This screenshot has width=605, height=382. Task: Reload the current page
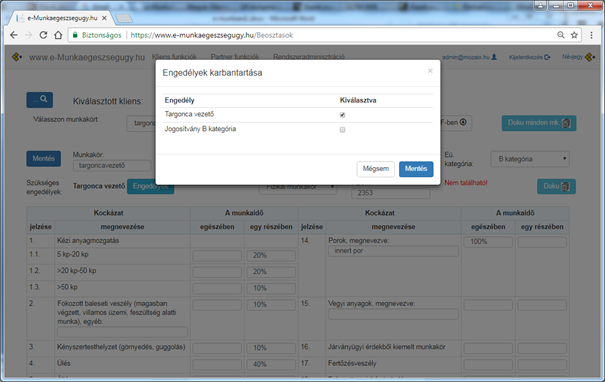point(43,35)
